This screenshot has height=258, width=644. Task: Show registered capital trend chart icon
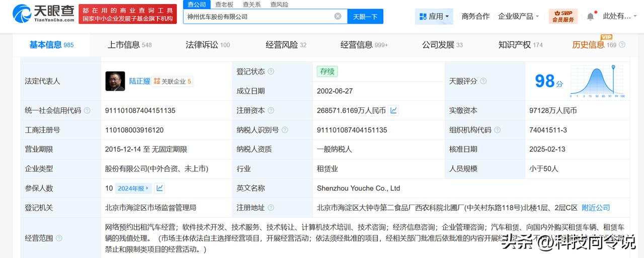[394, 110]
